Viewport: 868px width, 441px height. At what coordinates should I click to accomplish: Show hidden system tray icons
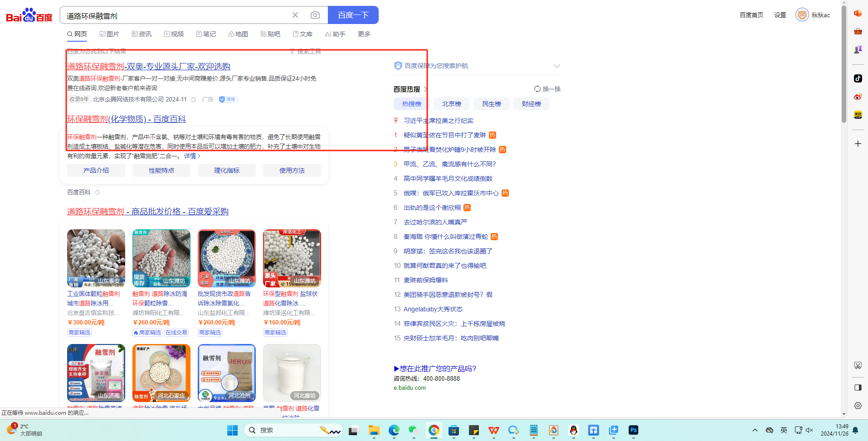pos(755,430)
